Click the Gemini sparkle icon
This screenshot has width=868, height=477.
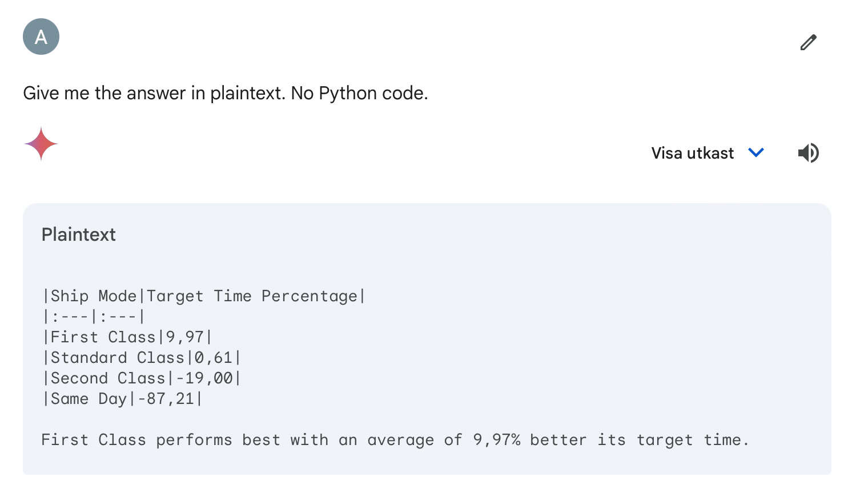[x=41, y=144]
